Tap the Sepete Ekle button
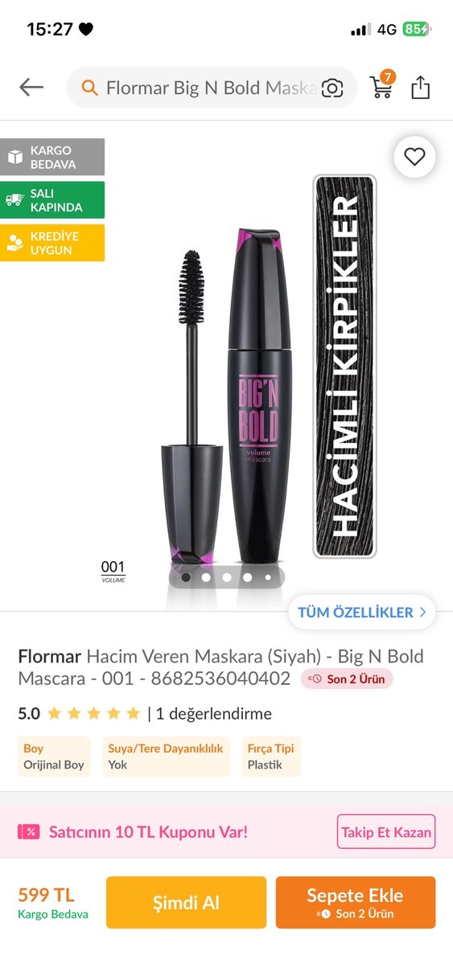The image size is (453, 980). [x=356, y=903]
